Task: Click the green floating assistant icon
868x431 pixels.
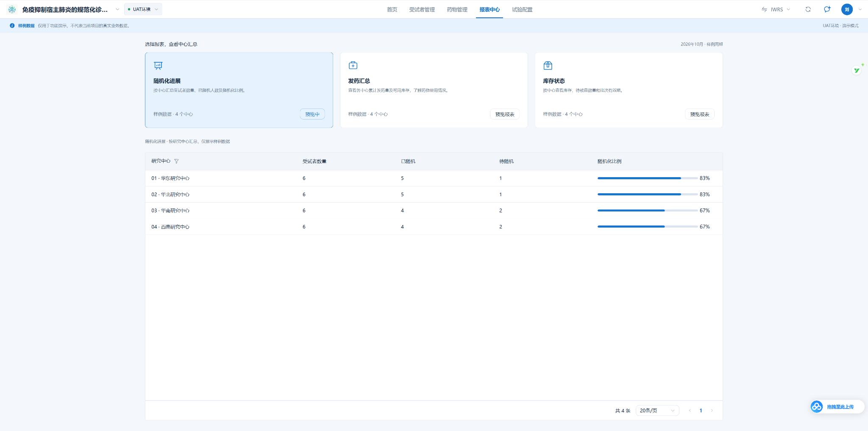Action: point(857,70)
